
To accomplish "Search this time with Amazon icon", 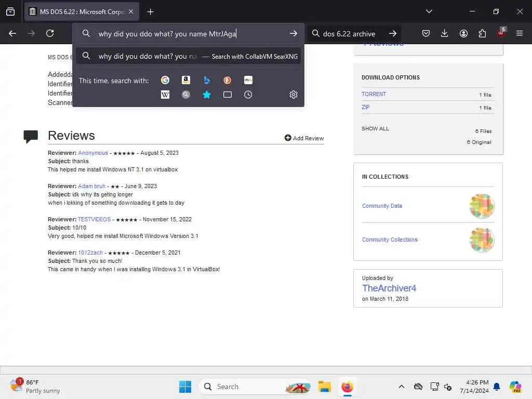I will (185, 80).
